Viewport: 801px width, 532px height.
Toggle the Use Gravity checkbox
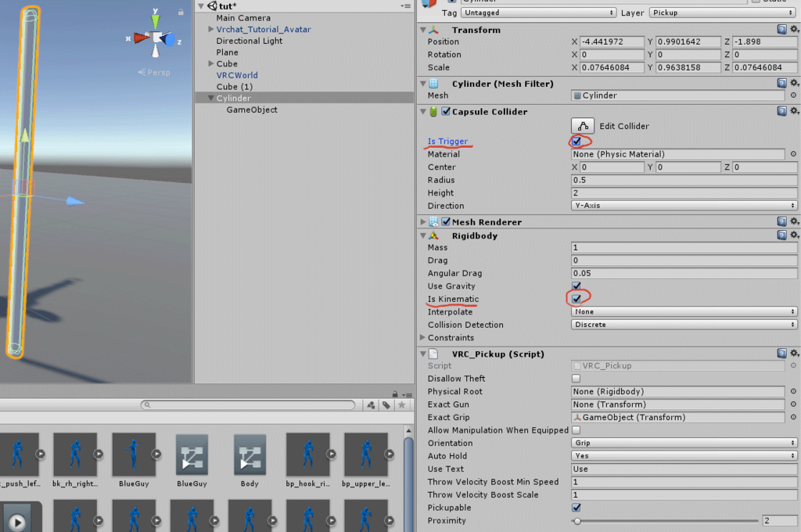tap(577, 286)
